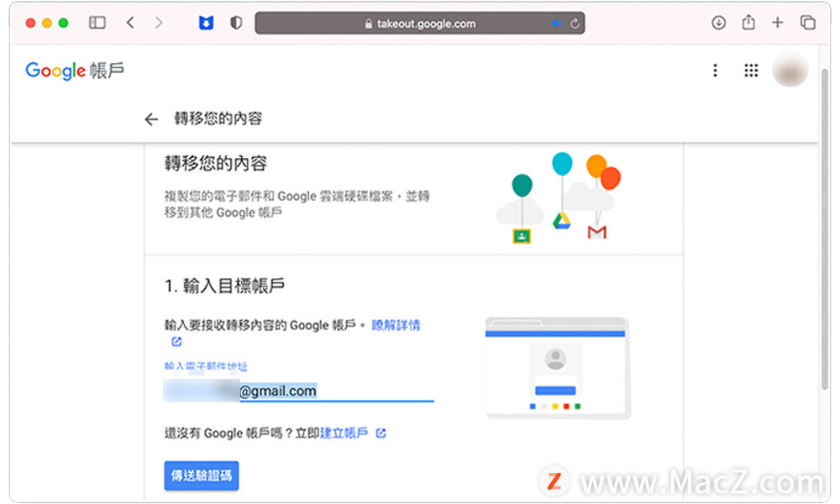Open the 瞭解詳情 link
This screenshot has height=504, width=840.
[396, 325]
